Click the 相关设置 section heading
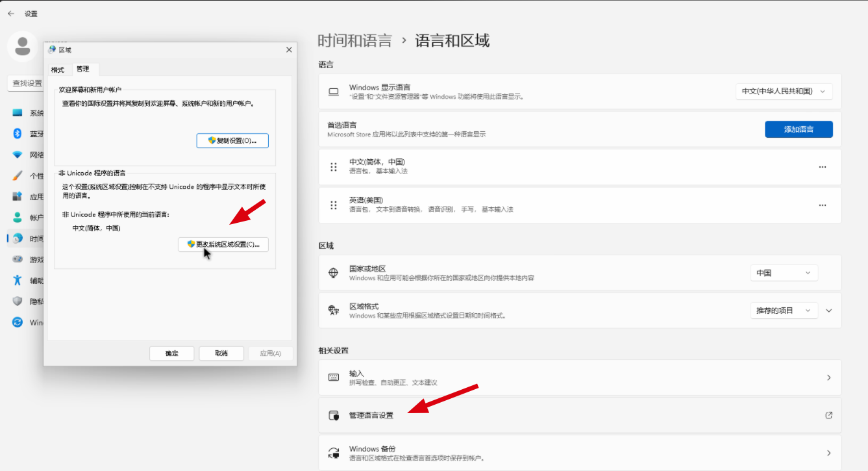Viewport: 868px width, 471px height. [334, 350]
